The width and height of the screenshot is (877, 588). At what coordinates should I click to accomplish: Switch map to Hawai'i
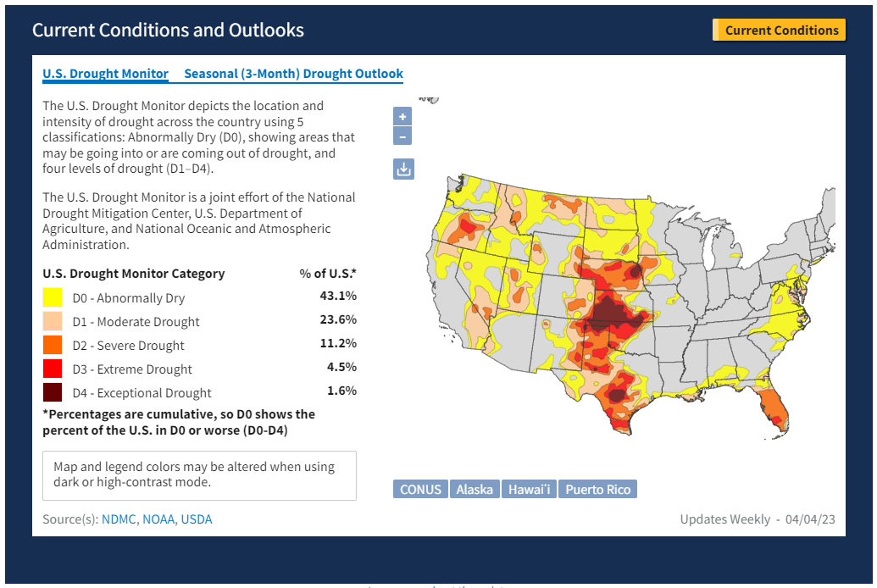[x=529, y=490]
